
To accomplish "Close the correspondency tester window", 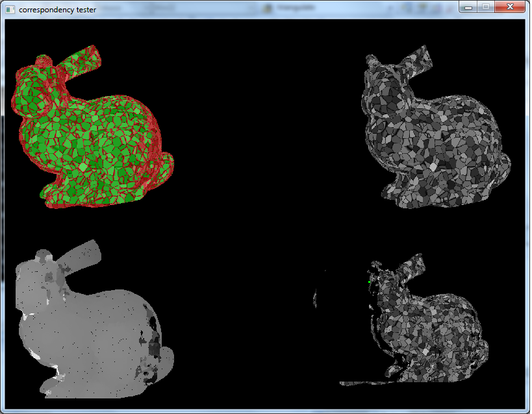I will point(510,6).
